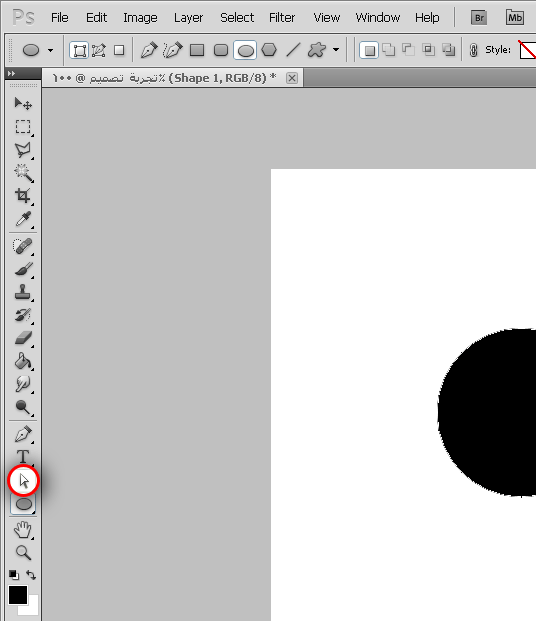Select the Paint Bucket tool
The width and height of the screenshot is (536, 621).
click(x=23, y=361)
